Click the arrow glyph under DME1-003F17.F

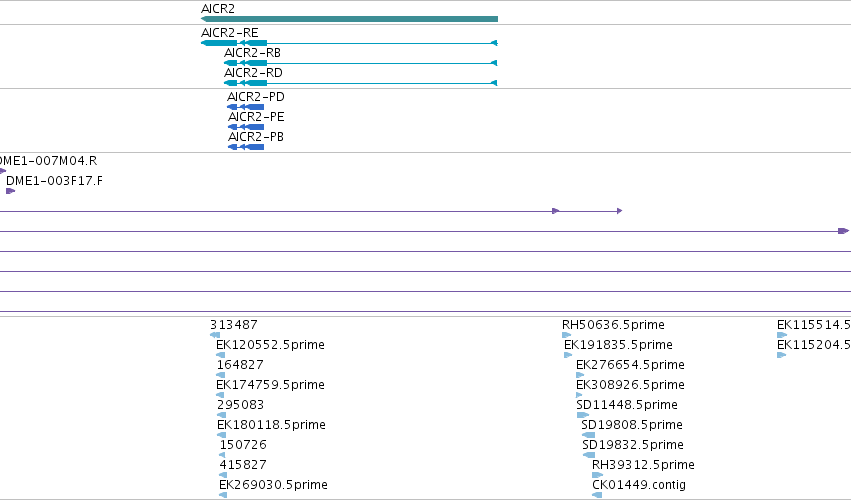[x=10, y=191]
